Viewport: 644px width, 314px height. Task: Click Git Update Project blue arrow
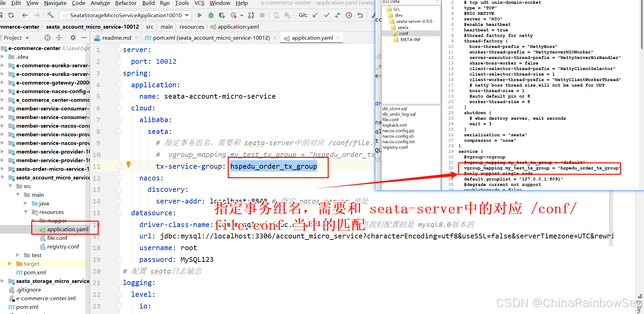315,15
